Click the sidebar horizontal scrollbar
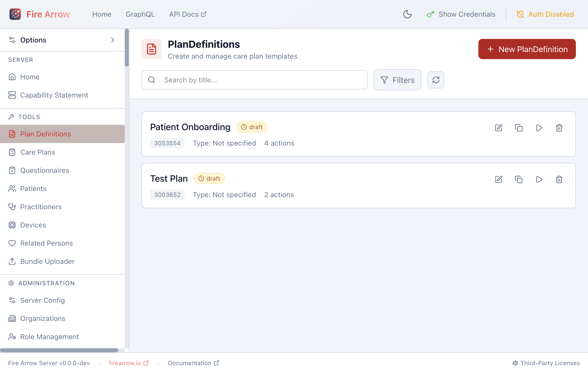Image resolution: width=588 pixels, height=373 pixels. coord(59,350)
